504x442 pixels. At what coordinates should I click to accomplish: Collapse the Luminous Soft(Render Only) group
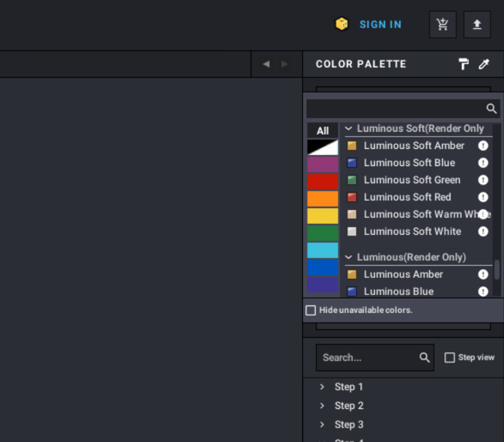pyautogui.click(x=349, y=128)
